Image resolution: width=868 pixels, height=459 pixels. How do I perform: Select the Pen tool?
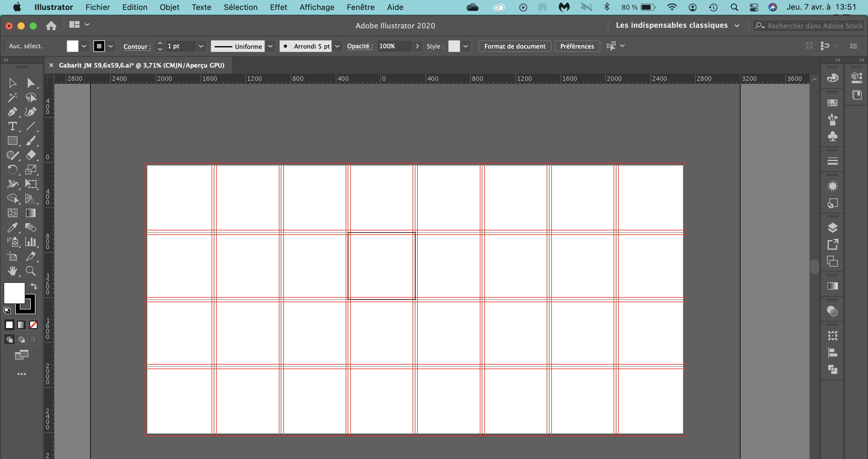[12, 112]
